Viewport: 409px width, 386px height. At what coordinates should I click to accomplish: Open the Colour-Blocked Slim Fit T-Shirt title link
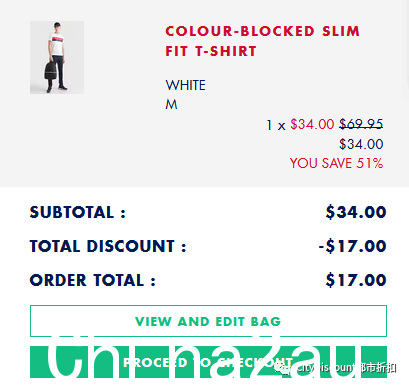coord(262,41)
